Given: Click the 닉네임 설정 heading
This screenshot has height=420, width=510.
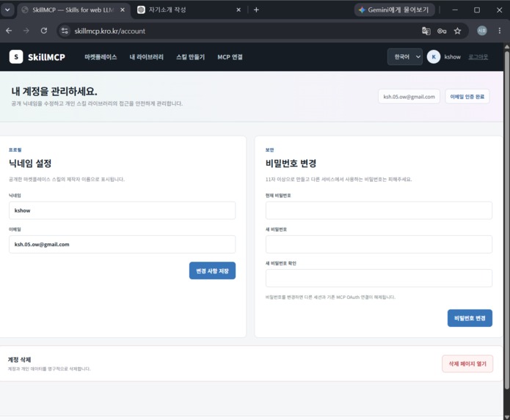Looking at the screenshot, I should pos(30,163).
